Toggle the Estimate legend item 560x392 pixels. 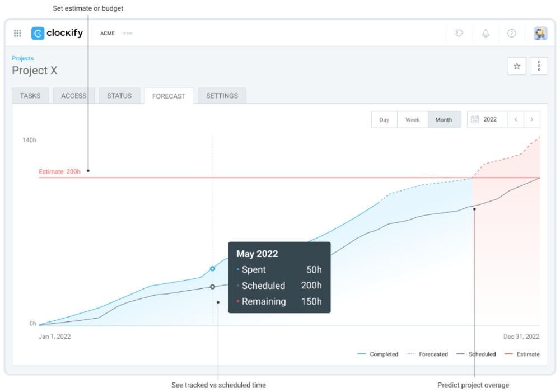522,354
